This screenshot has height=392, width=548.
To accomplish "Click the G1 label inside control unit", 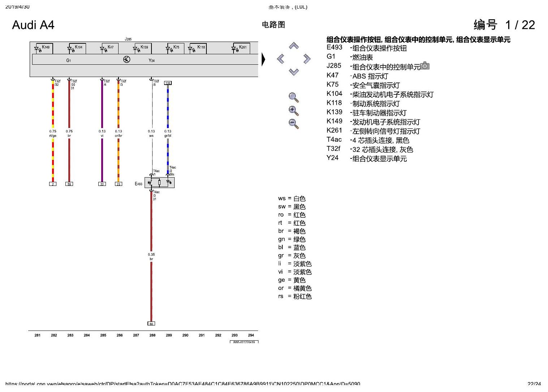I will 69,60.
